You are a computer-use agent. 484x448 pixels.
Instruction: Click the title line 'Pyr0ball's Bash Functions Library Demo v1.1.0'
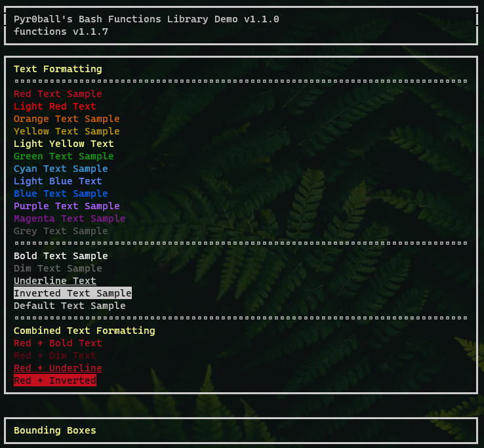pos(146,19)
